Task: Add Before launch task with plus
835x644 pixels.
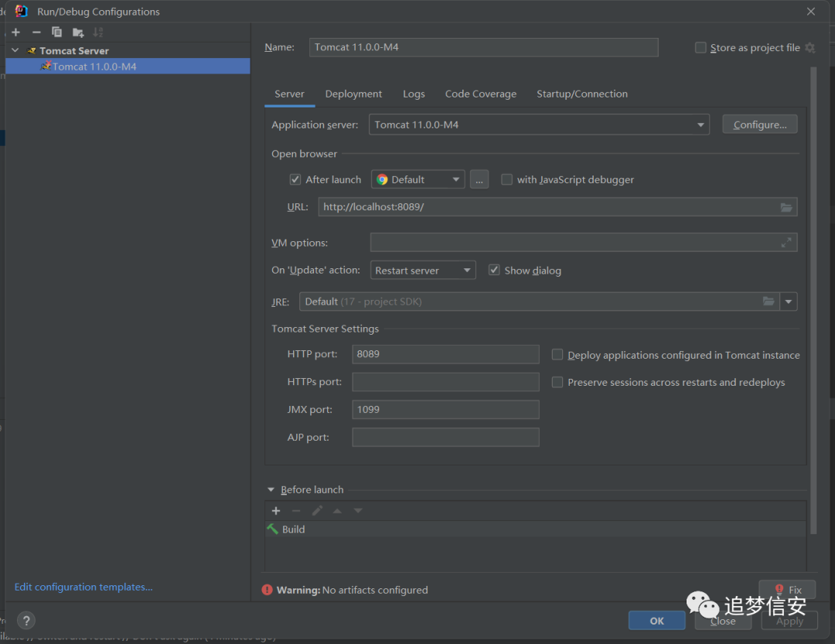Action: point(276,511)
